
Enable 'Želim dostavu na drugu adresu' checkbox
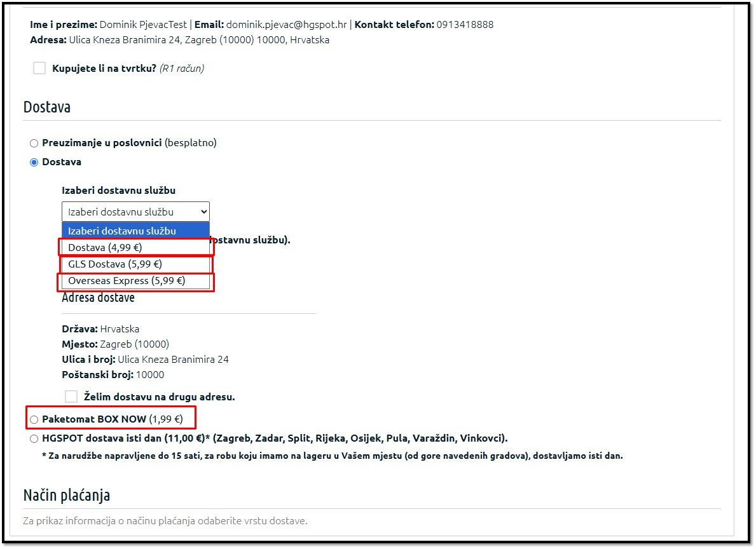[x=71, y=396]
